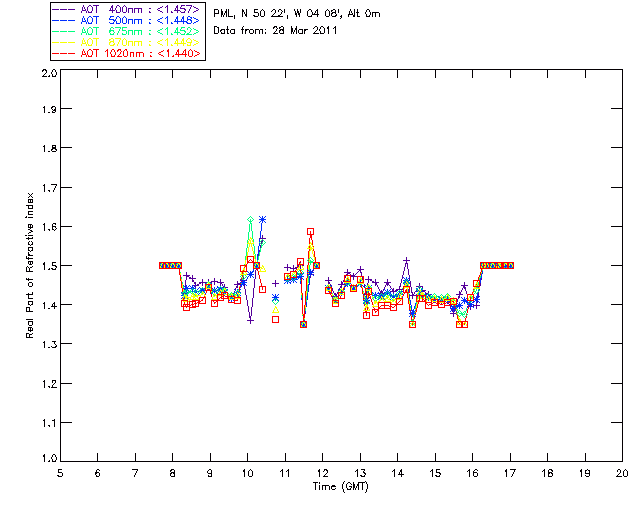Click the AOT 870nm legend entry
Viewport: 640px width, 512px height.
[x=127, y=42]
